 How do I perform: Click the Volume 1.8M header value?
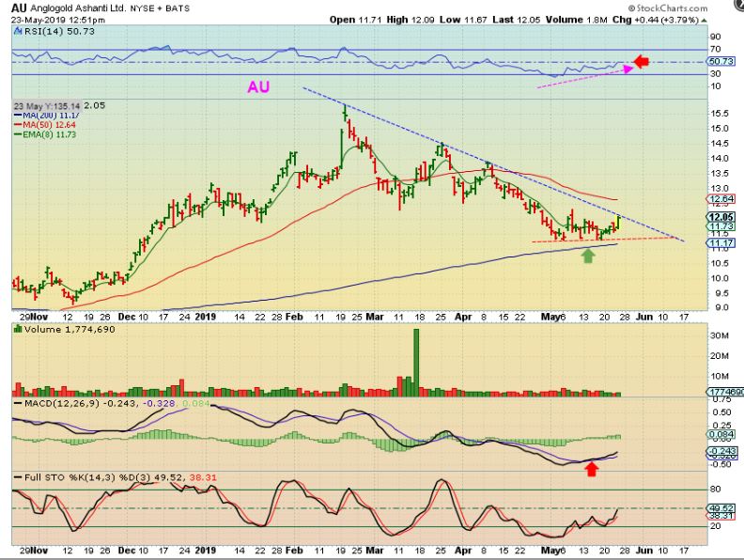pyautogui.click(x=577, y=20)
